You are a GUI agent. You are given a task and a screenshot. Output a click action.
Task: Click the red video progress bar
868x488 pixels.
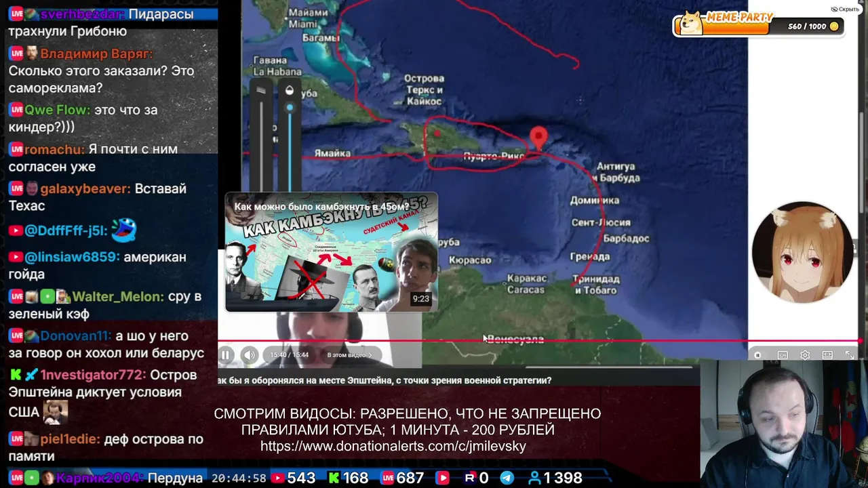pos(539,342)
